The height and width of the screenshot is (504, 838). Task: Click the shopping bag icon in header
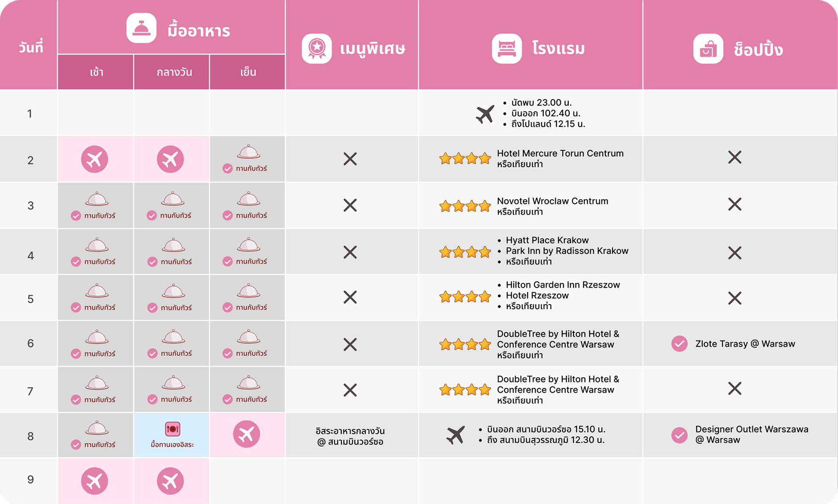point(708,49)
